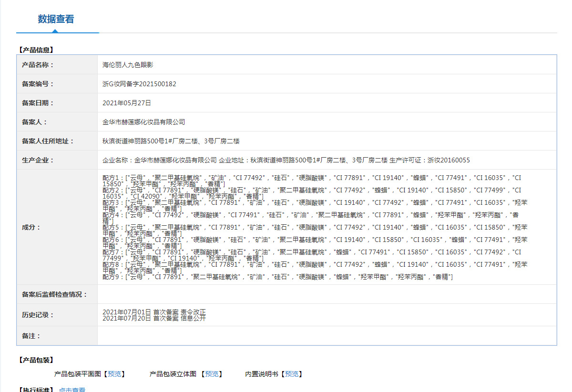Click the 成分 row label
Image resolution: width=572 pixels, height=392 pixels.
(31, 227)
